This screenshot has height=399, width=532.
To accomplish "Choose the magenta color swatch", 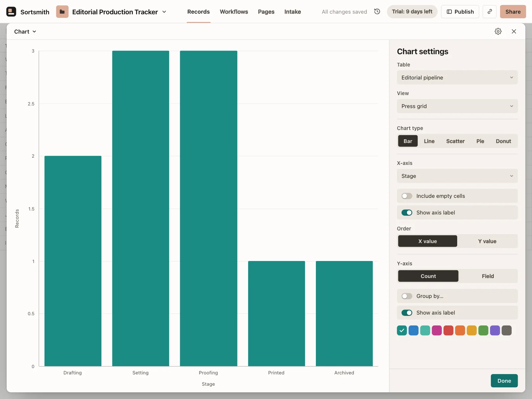I will click(x=437, y=331).
